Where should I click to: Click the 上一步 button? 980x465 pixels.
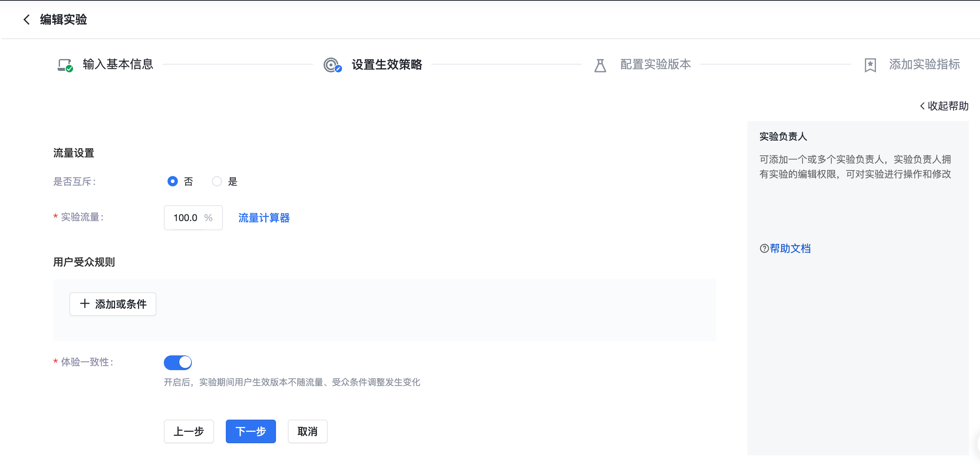pyautogui.click(x=189, y=431)
